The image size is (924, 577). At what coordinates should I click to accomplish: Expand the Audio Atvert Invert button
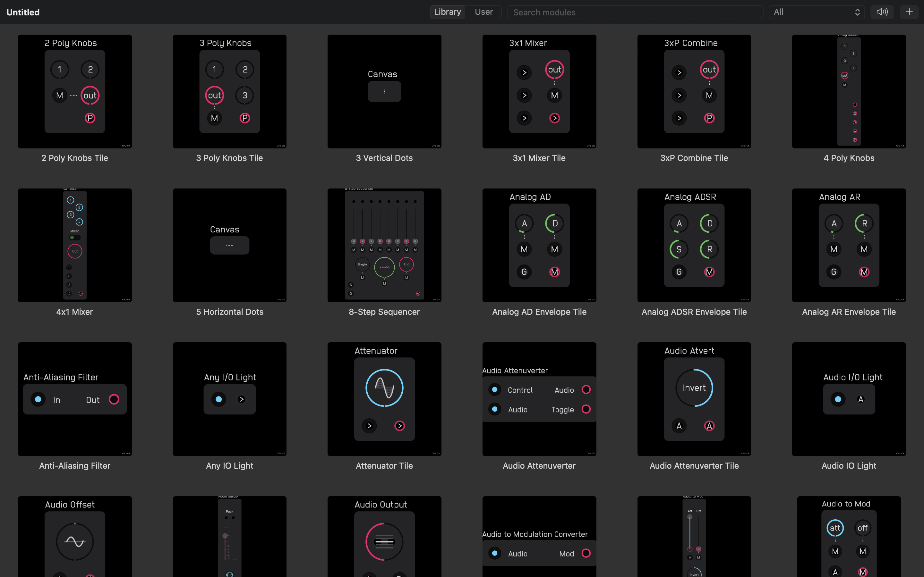click(x=694, y=388)
